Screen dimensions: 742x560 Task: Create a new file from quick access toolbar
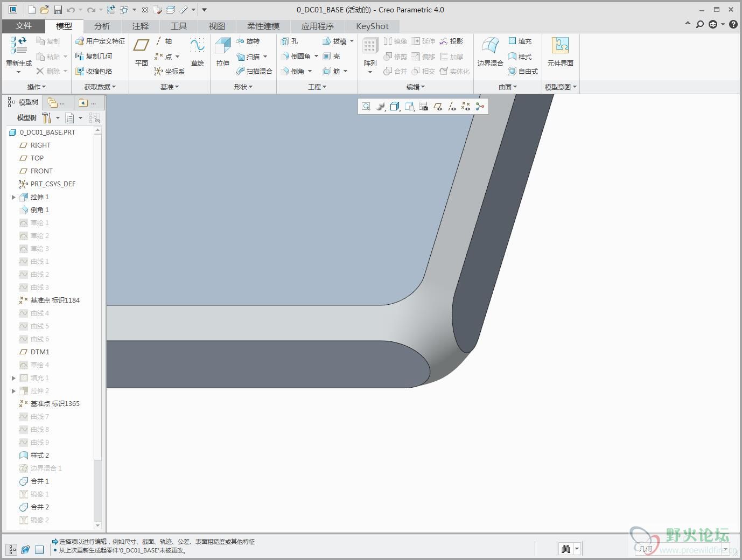pyautogui.click(x=32, y=10)
